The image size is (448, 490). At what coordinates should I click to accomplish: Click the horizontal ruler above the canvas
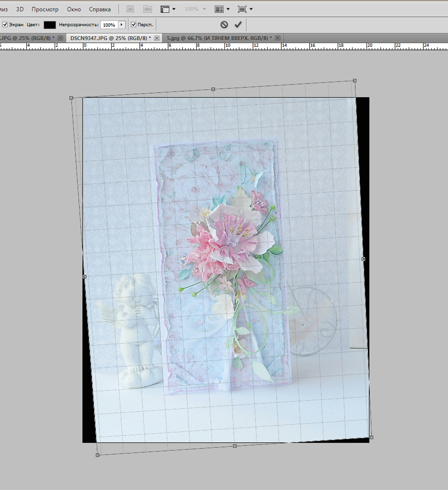[x=224, y=46]
